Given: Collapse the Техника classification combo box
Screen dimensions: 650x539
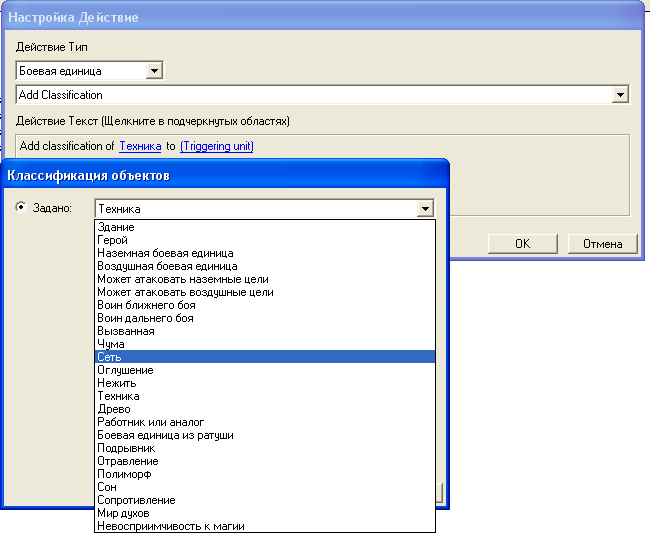Looking at the screenshot, I should (x=425, y=209).
